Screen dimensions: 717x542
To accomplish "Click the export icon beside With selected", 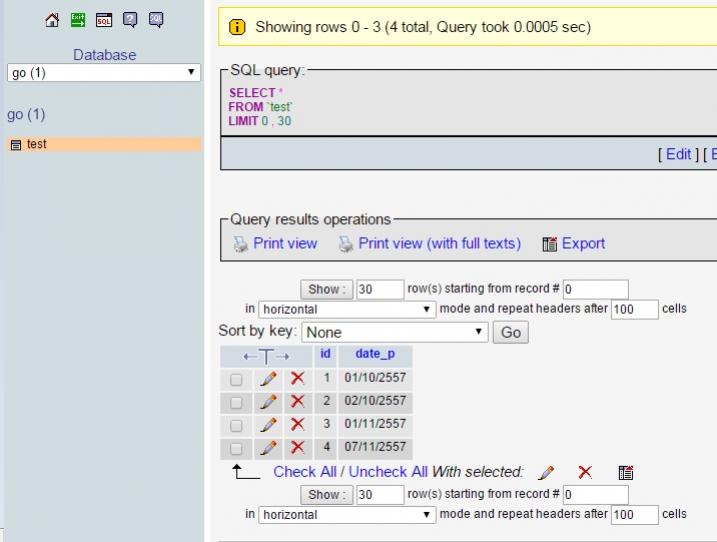I will click(x=625, y=472).
